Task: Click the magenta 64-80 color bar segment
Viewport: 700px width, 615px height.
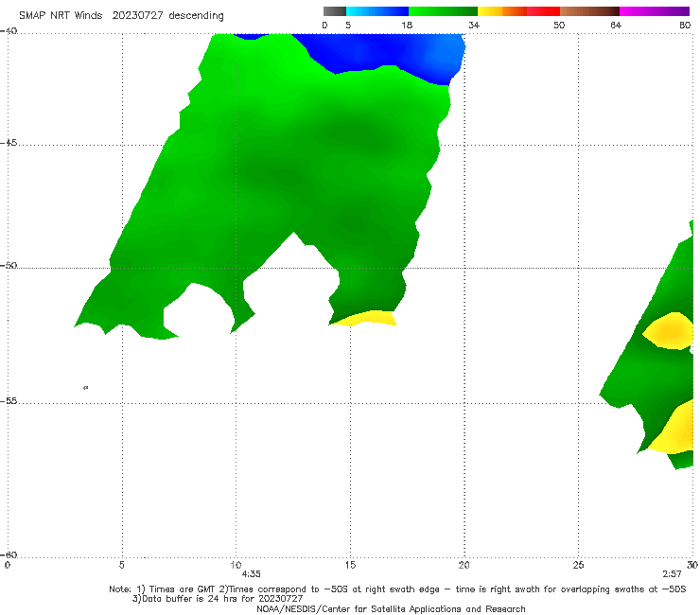Action: pyautogui.click(x=655, y=11)
